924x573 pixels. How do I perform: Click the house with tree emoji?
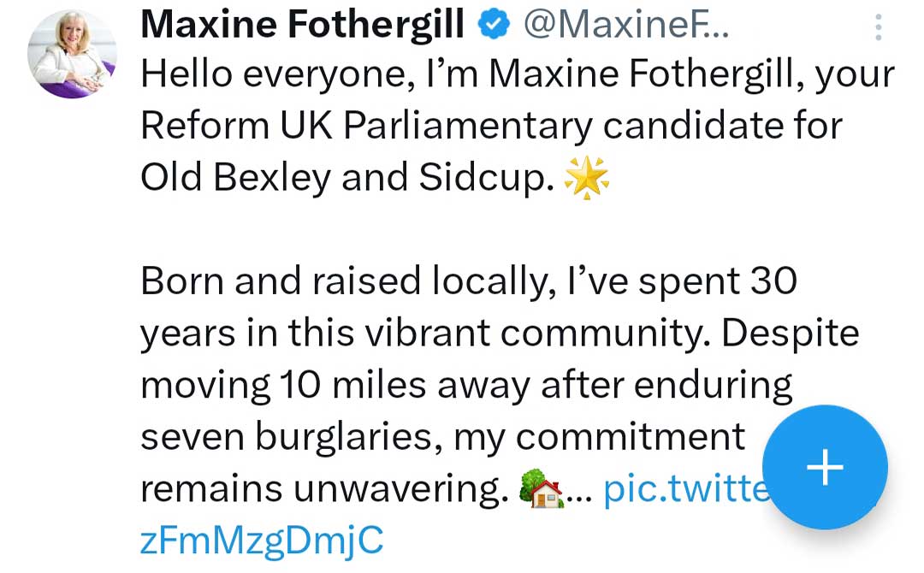pos(542,489)
